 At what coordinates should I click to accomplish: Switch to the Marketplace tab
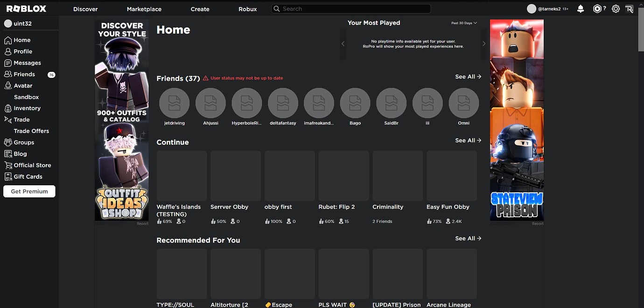144,9
